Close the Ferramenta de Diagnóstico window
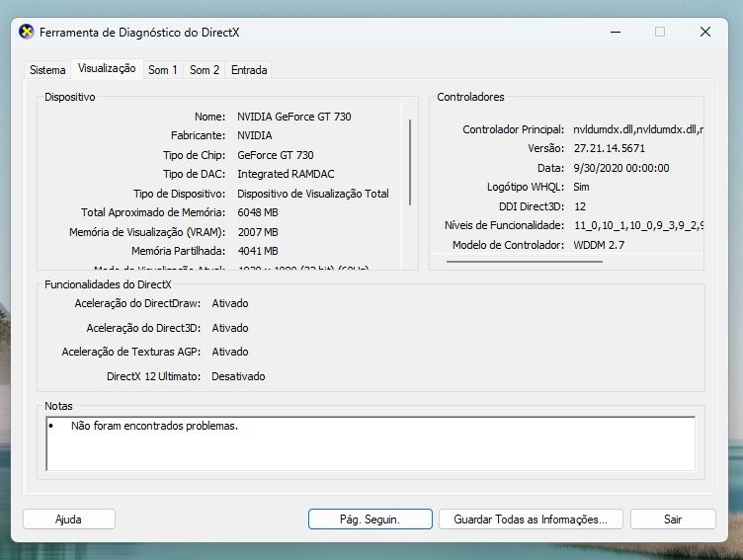The height and width of the screenshot is (560, 743). (x=705, y=32)
